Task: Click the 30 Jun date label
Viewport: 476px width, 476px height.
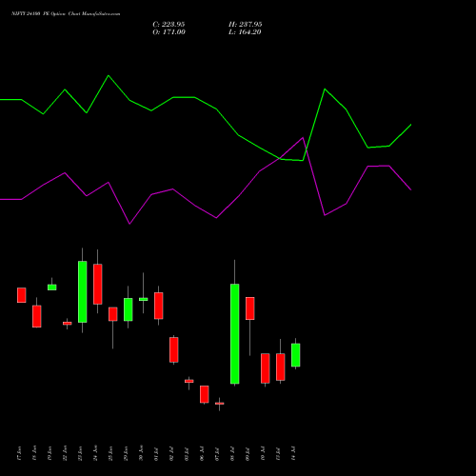Action: coord(141,453)
